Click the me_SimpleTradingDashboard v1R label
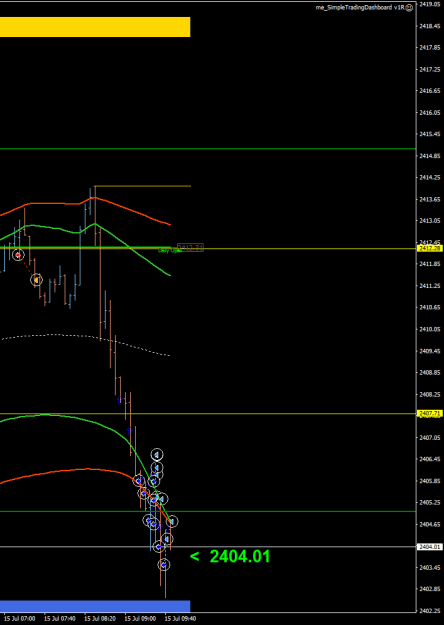Viewport: 444px width, 625px height. [x=359, y=8]
